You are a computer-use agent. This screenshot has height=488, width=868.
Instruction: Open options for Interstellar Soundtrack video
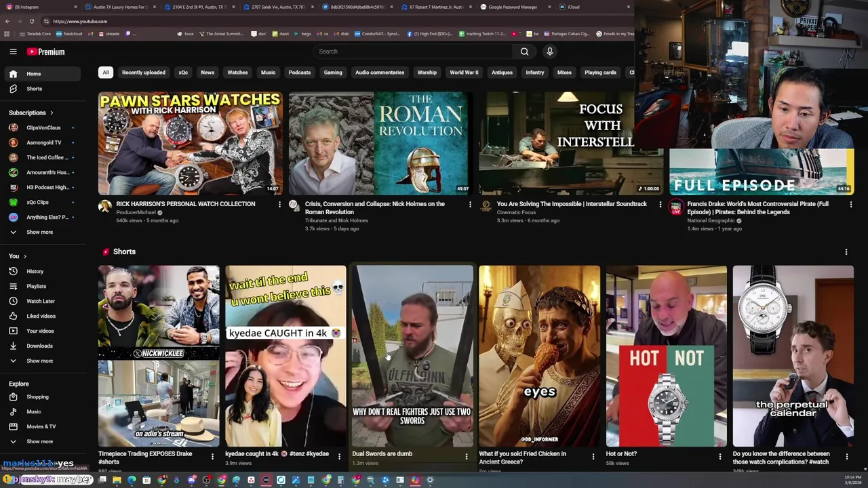pos(660,204)
